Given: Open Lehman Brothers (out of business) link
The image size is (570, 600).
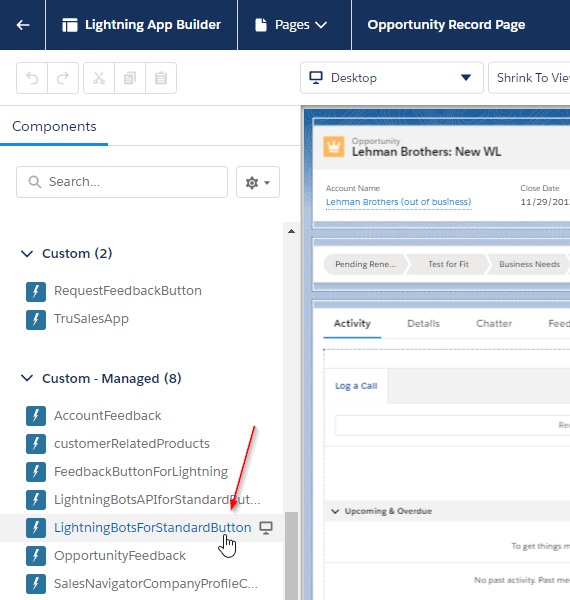Looking at the screenshot, I should (398, 202).
